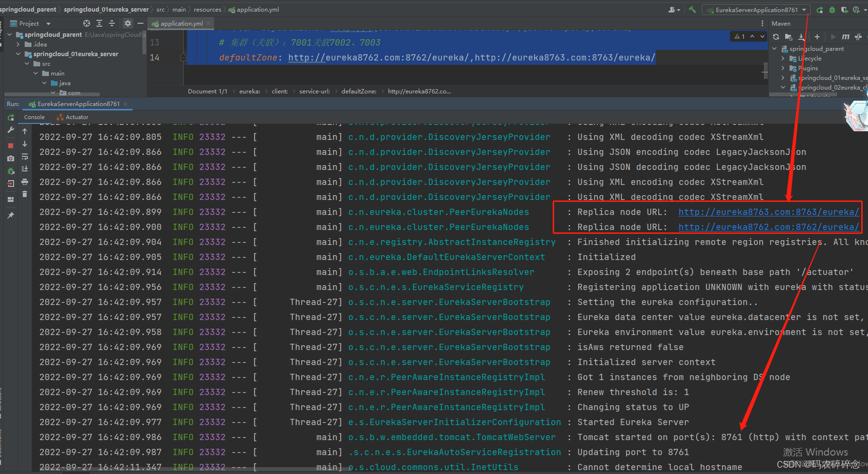
Task: Open the user account icon dropdown
Action: 674,10
